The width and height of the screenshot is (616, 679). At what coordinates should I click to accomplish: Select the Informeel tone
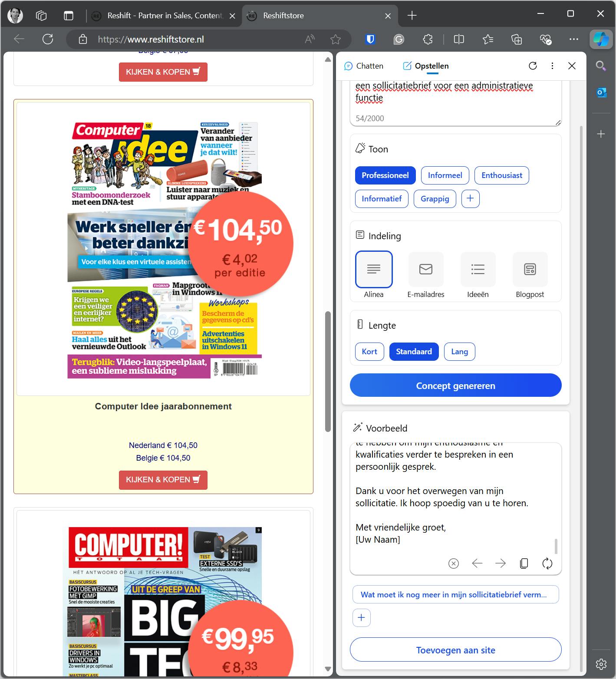coord(445,175)
